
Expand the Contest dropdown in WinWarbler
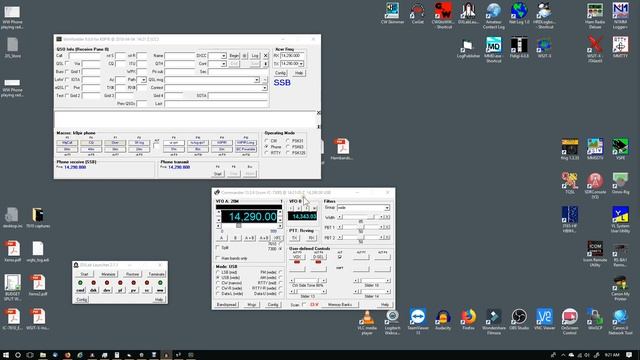pyautogui.click(x=264, y=87)
